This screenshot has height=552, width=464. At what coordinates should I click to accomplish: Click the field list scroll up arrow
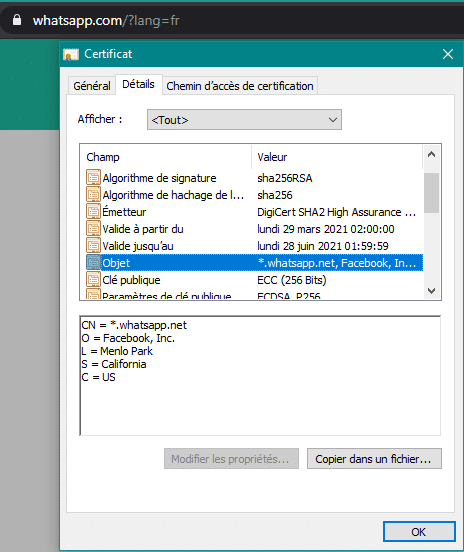(431, 154)
